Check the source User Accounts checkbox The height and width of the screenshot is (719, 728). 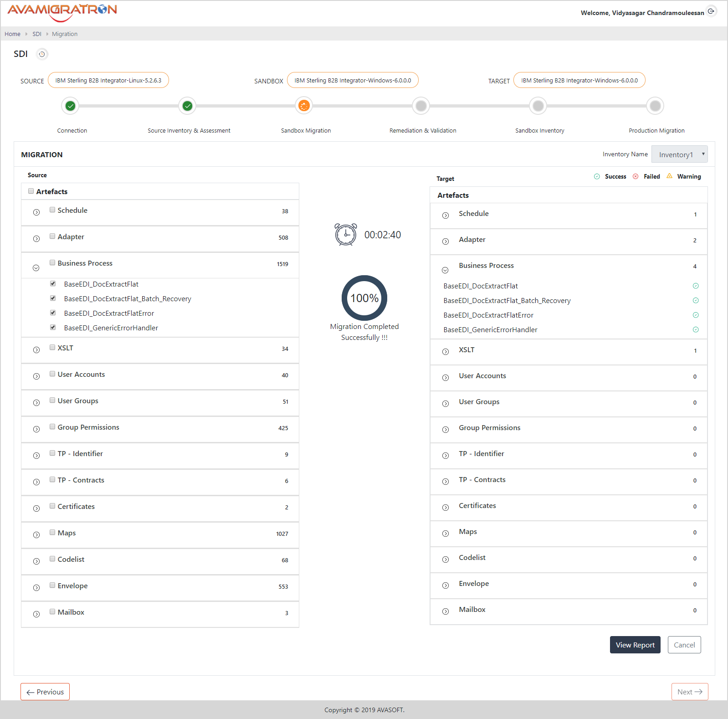point(52,374)
